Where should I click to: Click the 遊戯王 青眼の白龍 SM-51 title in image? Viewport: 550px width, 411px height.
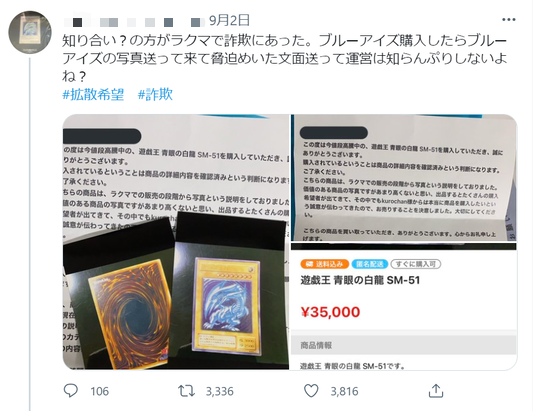tap(360, 280)
